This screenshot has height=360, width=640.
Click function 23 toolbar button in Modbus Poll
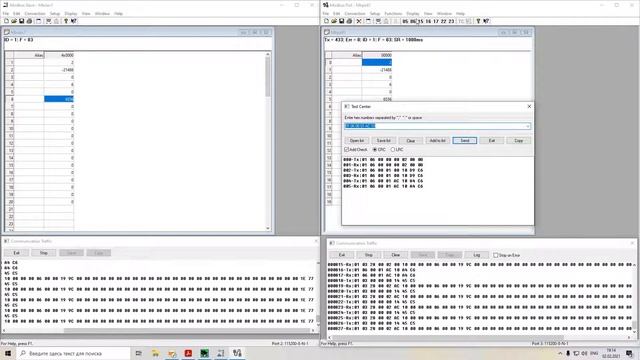click(451, 21)
